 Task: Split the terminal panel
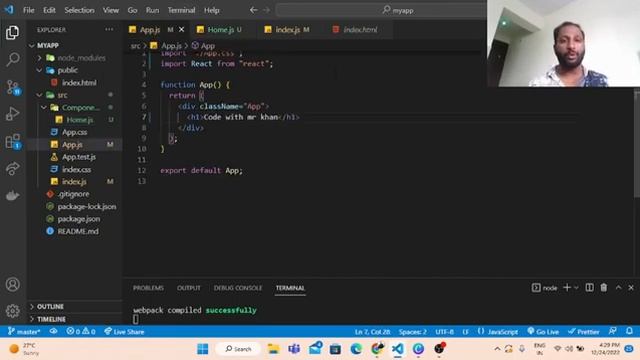click(x=589, y=288)
